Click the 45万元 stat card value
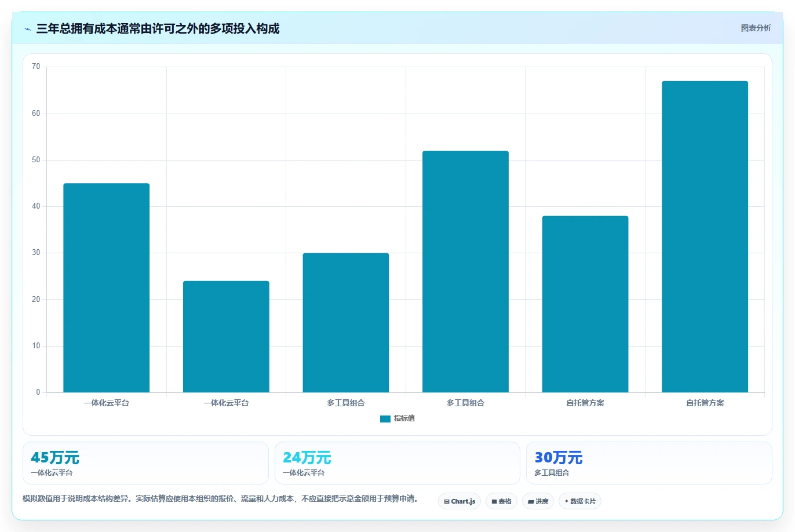Image resolution: width=795 pixels, height=532 pixels. click(x=55, y=458)
